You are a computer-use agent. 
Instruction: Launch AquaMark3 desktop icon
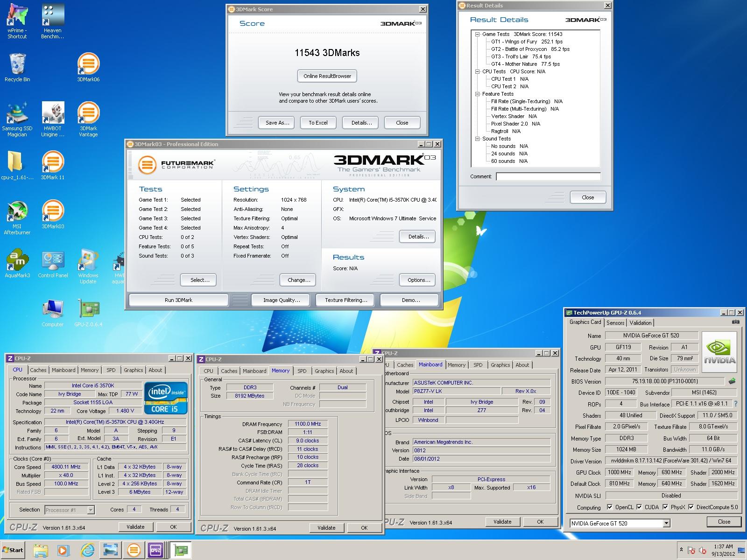click(x=17, y=264)
